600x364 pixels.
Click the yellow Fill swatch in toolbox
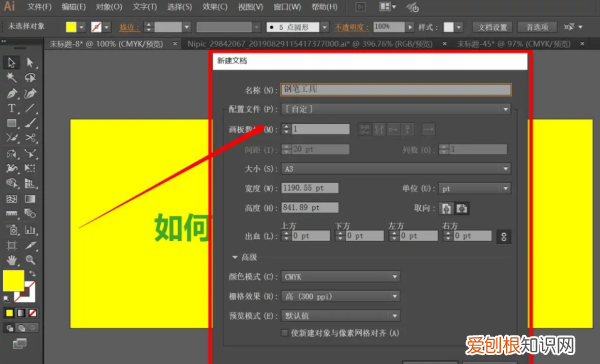[13, 281]
